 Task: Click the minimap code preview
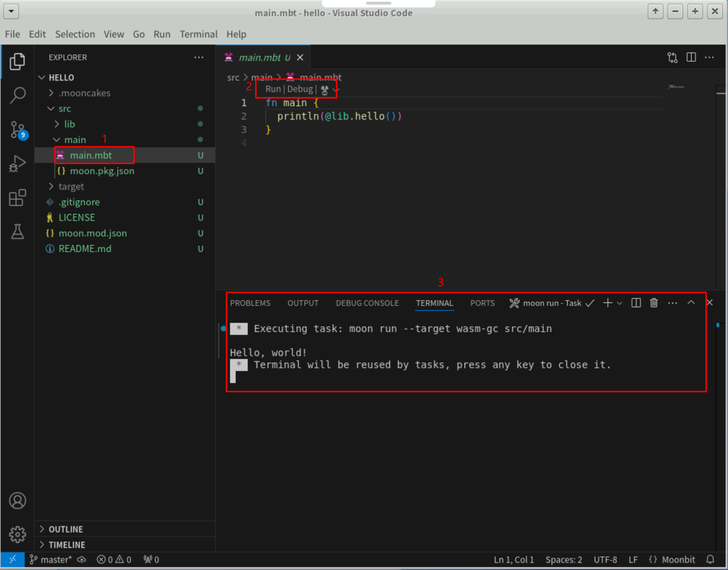[676, 87]
